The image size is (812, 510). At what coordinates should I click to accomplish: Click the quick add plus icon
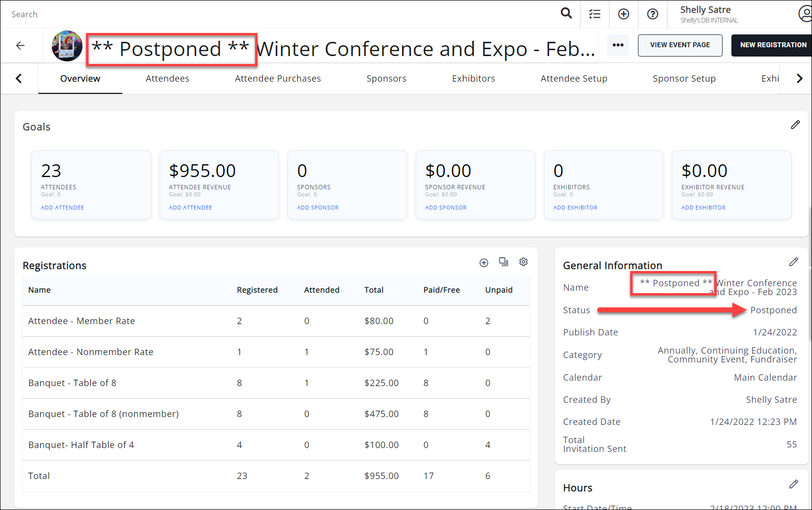point(623,14)
